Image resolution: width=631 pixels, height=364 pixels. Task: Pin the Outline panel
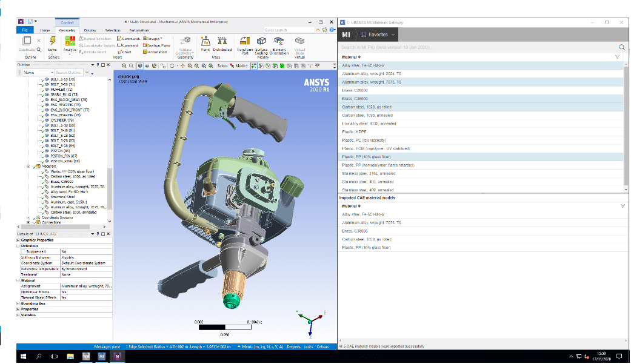pyautogui.click(x=98, y=65)
